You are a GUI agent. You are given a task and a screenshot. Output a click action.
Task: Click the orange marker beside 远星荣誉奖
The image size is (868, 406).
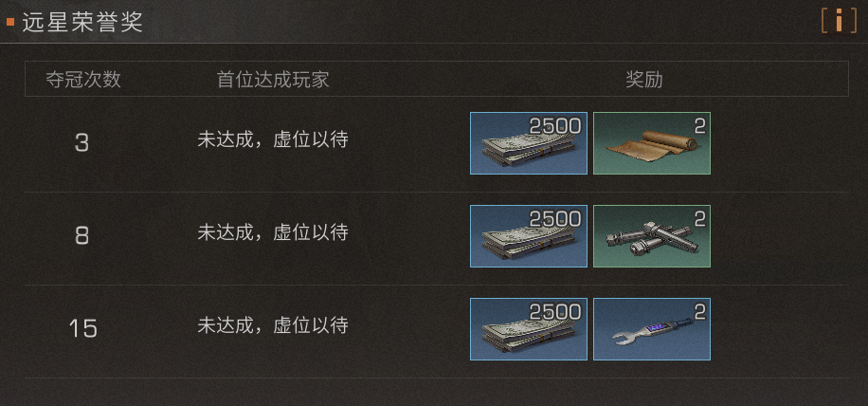pos(10,22)
